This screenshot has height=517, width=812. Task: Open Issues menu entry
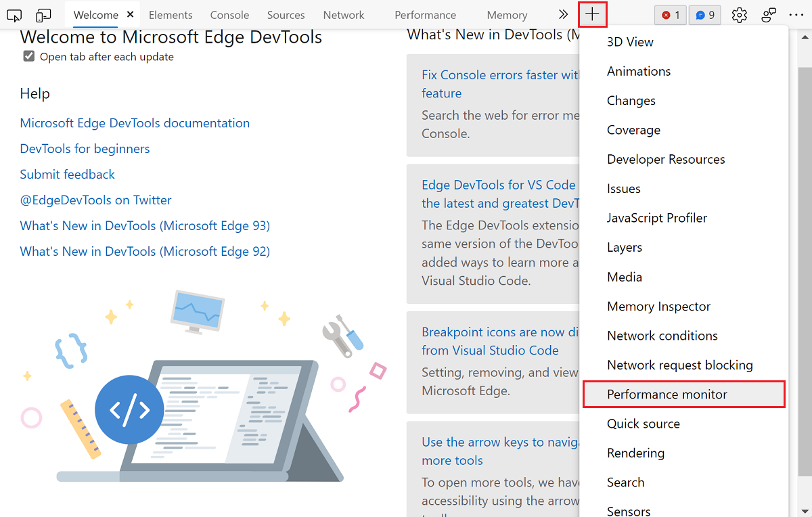click(684, 189)
